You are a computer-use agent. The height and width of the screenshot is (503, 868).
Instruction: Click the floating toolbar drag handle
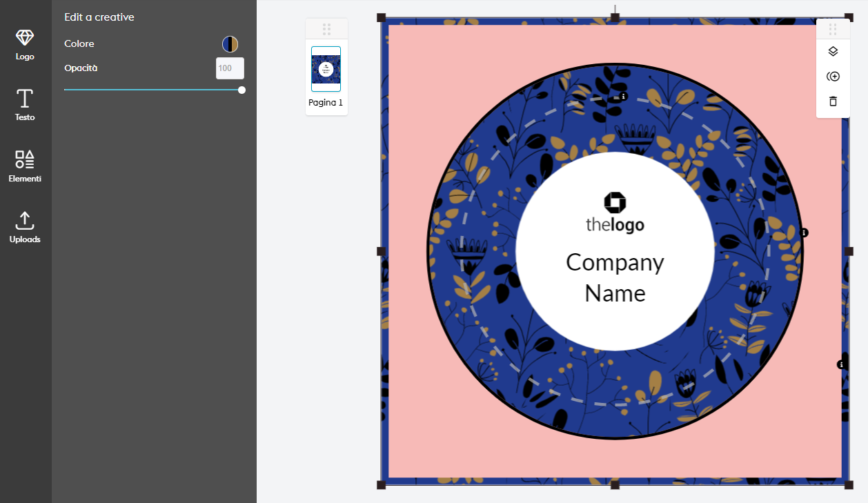click(833, 29)
